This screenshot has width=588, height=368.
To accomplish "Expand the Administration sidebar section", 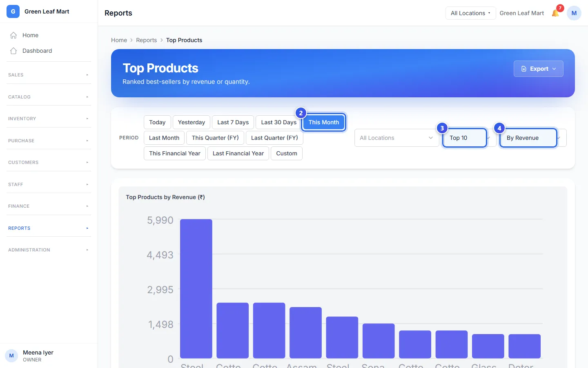I will 49,250.
